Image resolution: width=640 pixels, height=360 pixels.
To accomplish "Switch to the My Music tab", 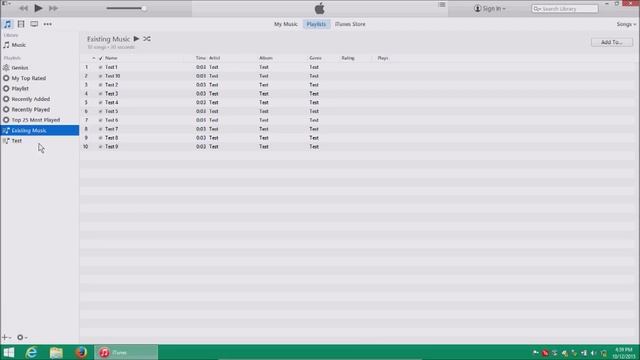I will [286, 24].
